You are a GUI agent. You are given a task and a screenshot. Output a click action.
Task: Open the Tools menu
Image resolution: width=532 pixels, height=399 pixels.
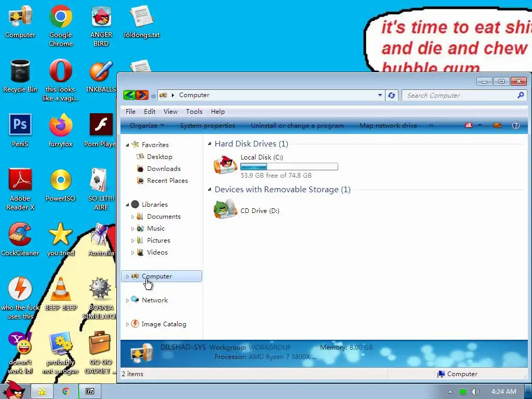click(x=194, y=112)
